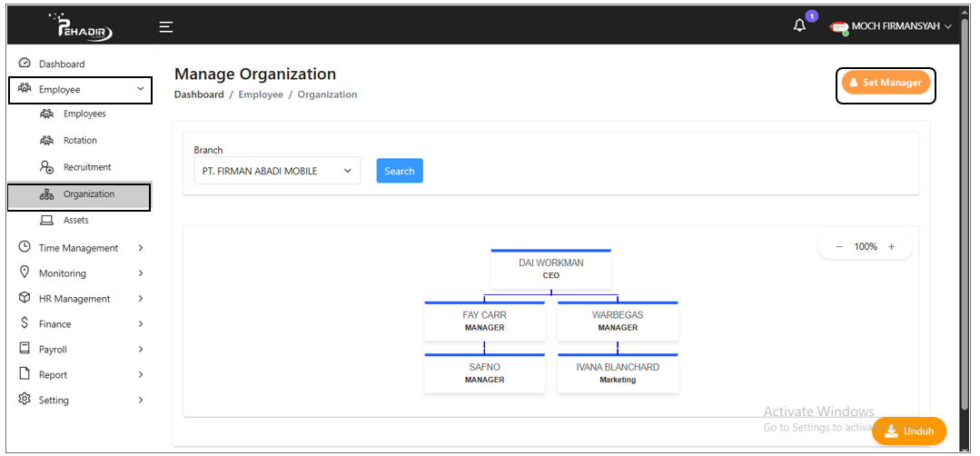The height and width of the screenshot is (456, 980).
Task: Click the Finance dollar icon
Action: [25, 323]
